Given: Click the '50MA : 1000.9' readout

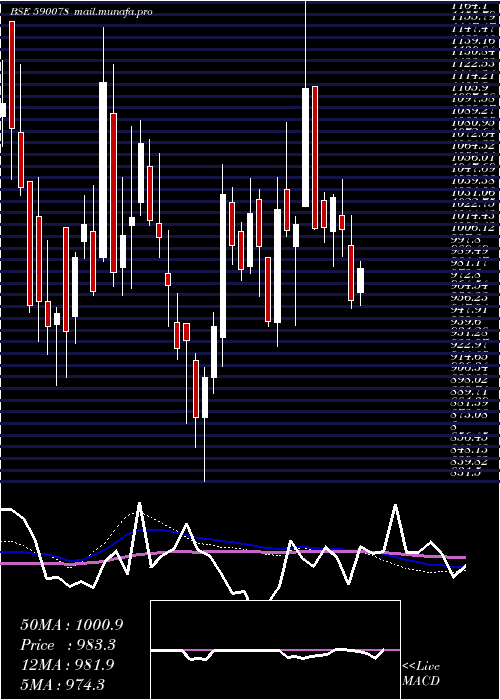Looking at the screenshot, I should (72, 624).
